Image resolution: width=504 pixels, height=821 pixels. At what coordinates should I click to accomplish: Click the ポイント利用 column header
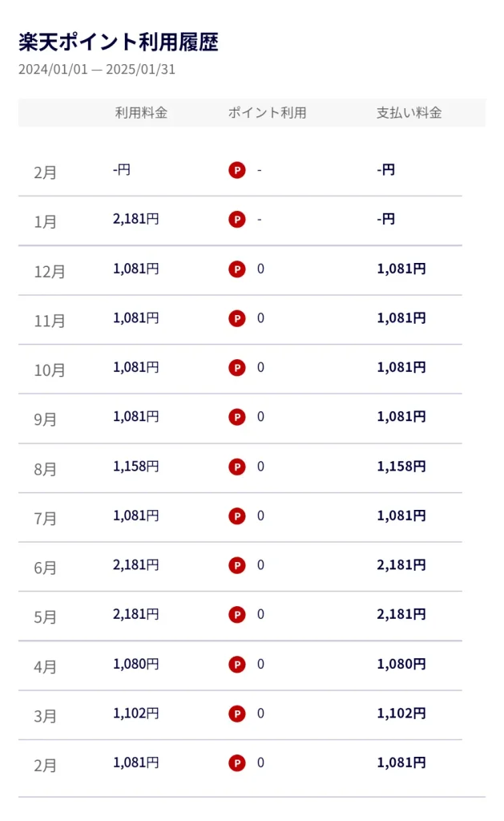(268, 112)
